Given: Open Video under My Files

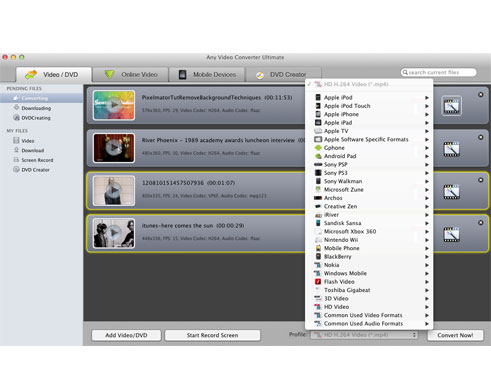Looking at the screenshot, I should [41, 141].
